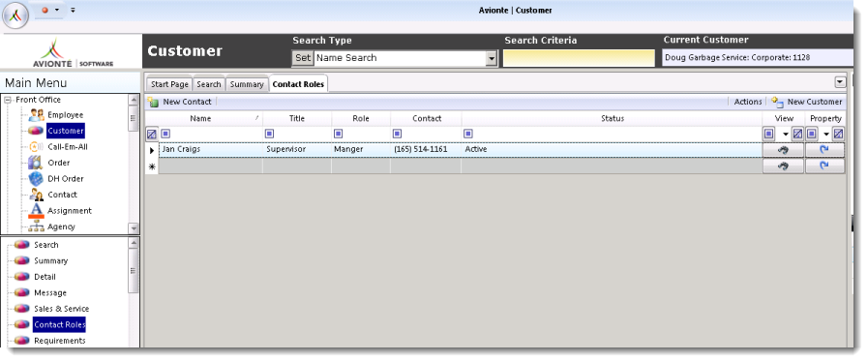Screen dimensions: 868x362
Task: Click the Main Menu tree scrollbar down arrow
Action: tap(134, 228)
